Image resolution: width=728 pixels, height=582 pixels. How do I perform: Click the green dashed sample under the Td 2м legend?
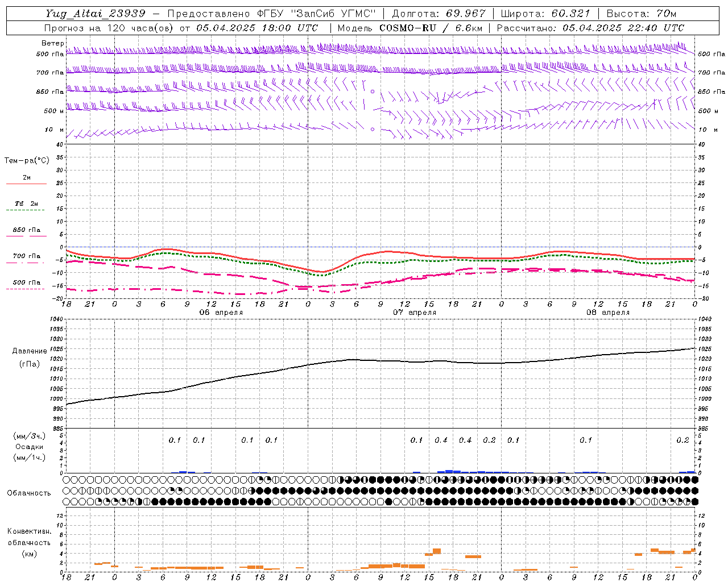(x=26, y=210)
